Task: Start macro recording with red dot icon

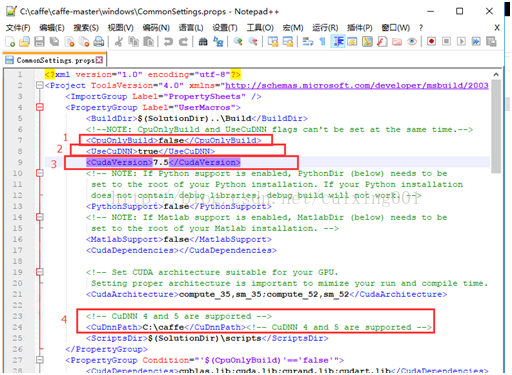Action: click(431, 42)
